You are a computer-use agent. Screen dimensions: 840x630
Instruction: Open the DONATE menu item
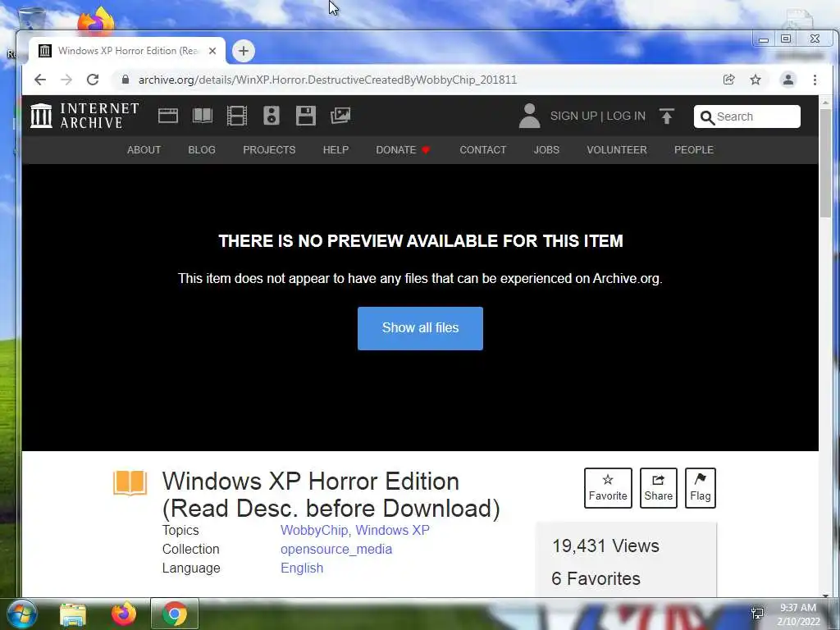[403, 150]
